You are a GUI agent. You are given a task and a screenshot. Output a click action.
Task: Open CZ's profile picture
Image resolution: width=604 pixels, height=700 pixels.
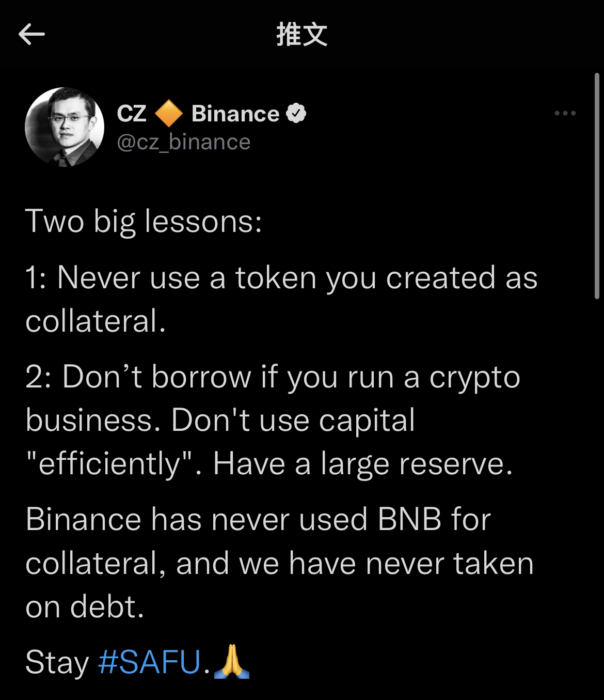click(x=65, y=127)
